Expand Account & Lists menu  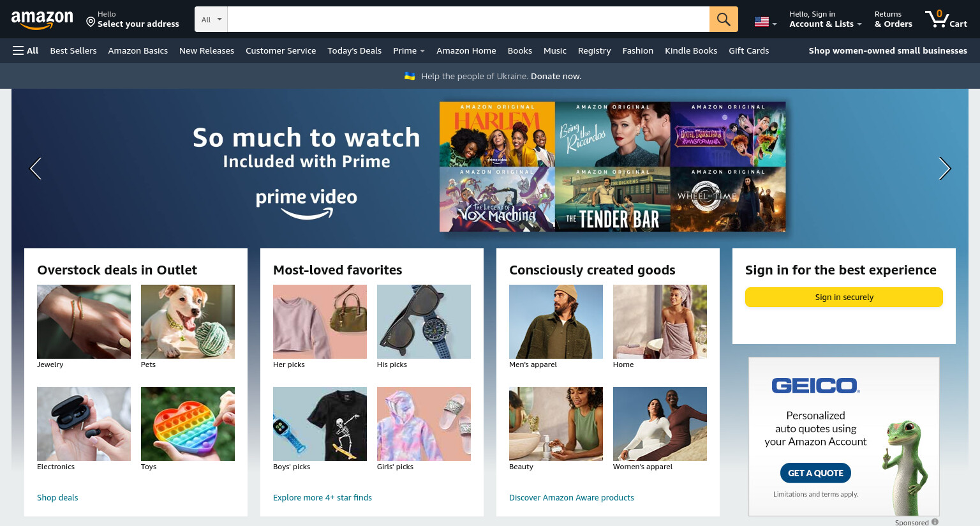[x=825, y=19]
